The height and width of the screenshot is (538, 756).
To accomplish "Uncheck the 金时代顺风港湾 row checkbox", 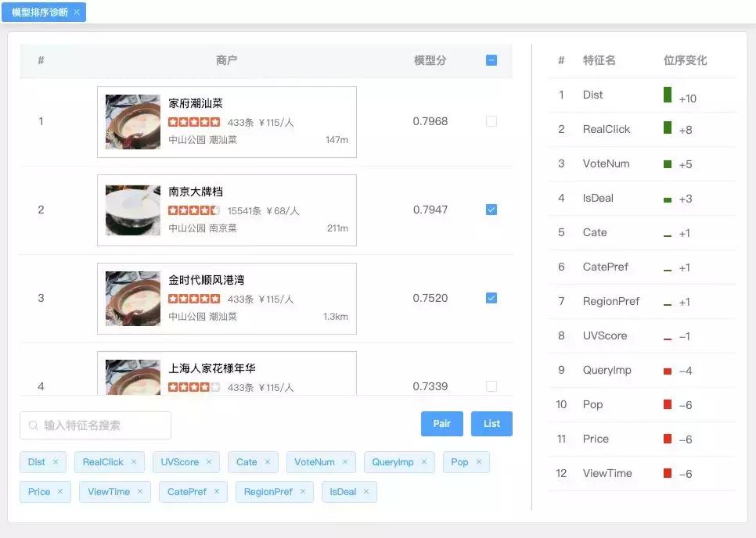I will click(491, 298).
